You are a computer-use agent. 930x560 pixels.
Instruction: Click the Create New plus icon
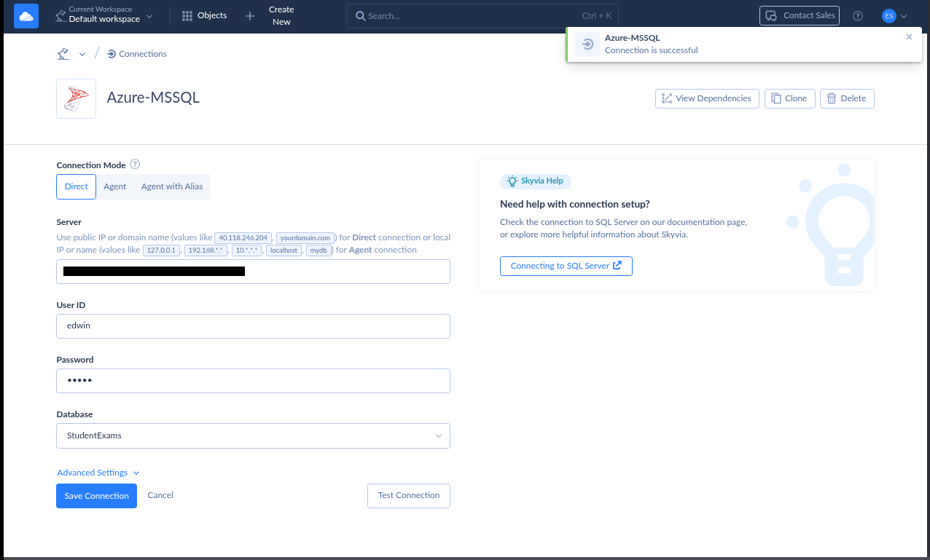250,16
